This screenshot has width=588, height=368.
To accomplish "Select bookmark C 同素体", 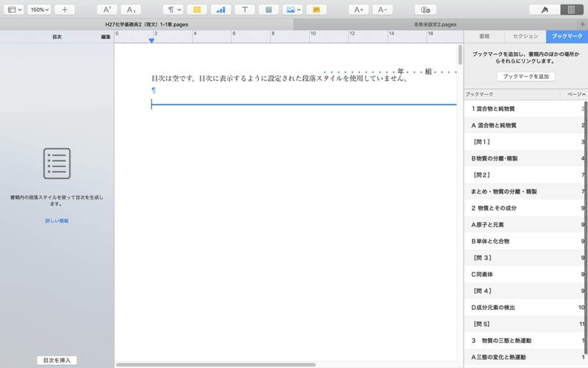I will (x=526, y=274).
